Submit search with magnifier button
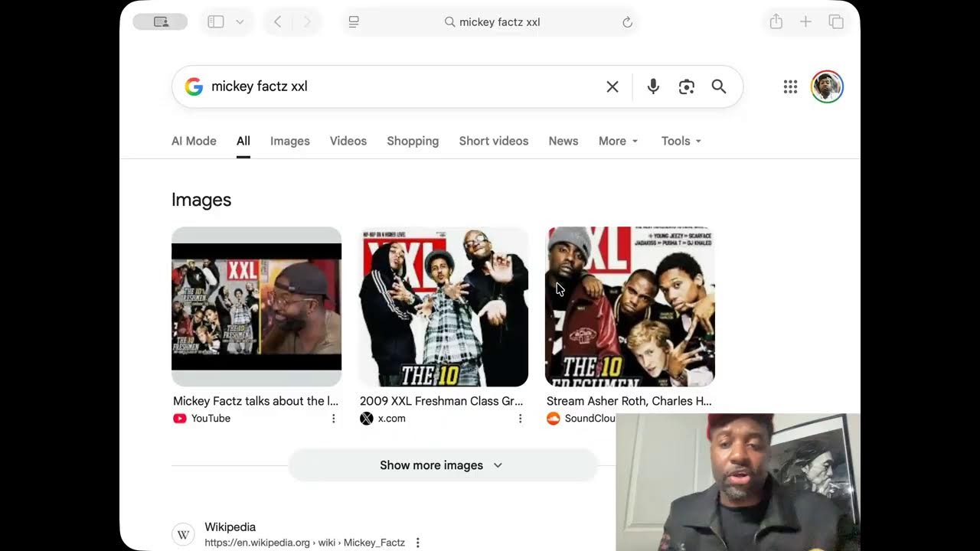980x551 pixels. [x=719, y=86]
